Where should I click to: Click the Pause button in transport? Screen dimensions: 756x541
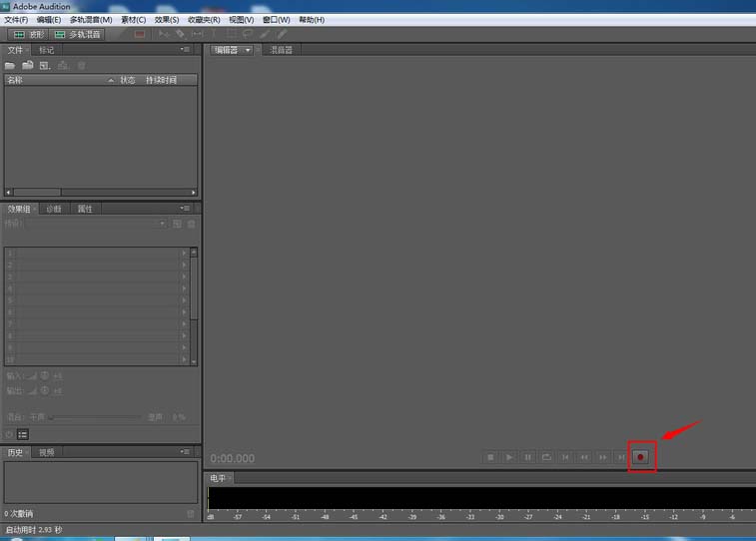528,457
